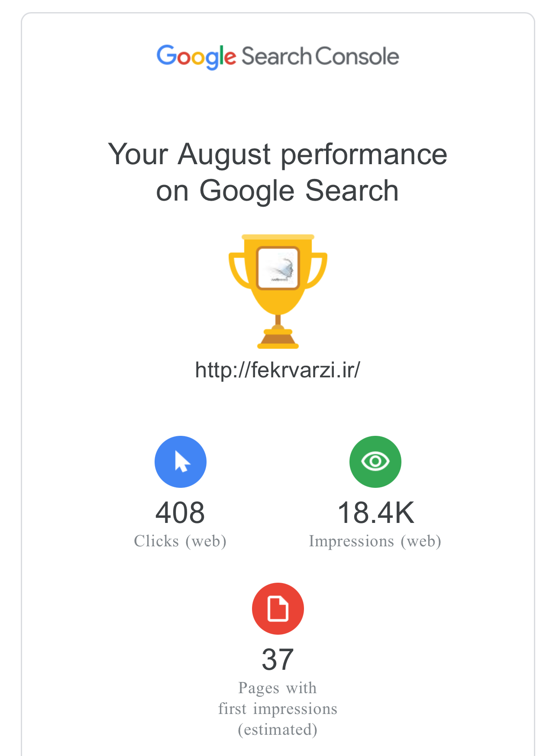Open the http://fekrvarzi.ir/ link

(278, 370)
